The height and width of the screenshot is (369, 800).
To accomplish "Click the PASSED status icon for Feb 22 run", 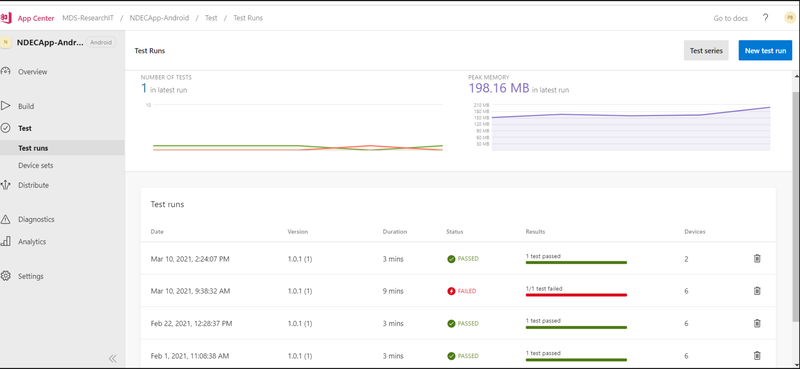I will click(451, 323).
